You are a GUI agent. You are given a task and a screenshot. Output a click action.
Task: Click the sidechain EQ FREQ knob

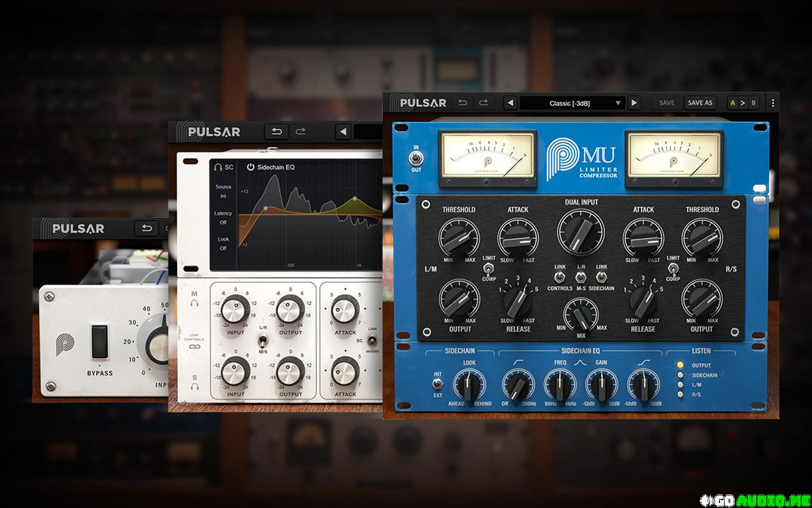[559, 386]
